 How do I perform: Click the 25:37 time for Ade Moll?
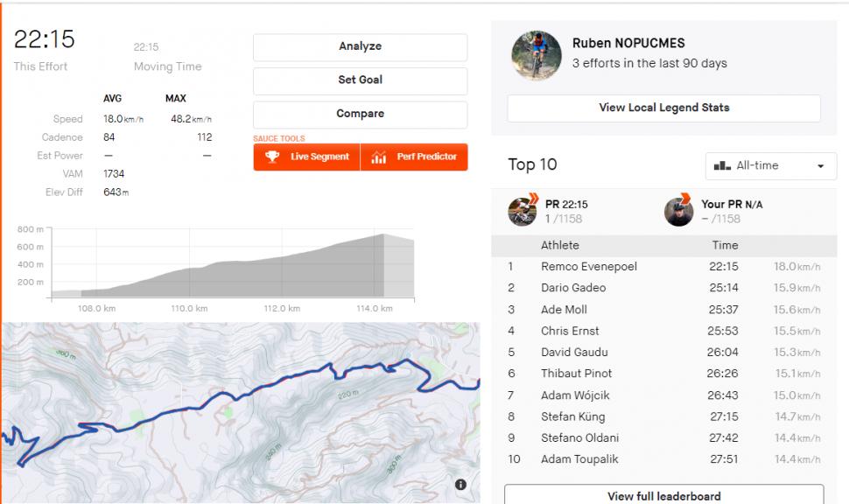[x=723, y=309]
